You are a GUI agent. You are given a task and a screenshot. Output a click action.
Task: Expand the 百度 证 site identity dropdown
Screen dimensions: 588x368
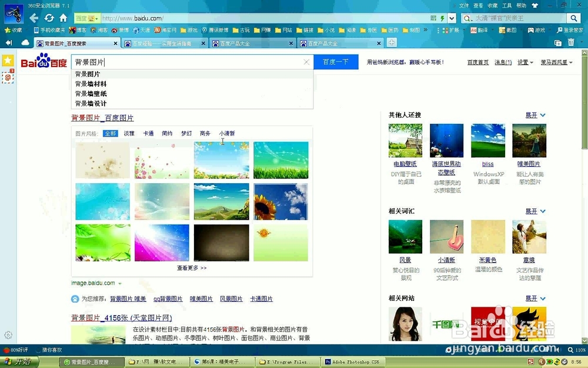click(x=87, y=18)
